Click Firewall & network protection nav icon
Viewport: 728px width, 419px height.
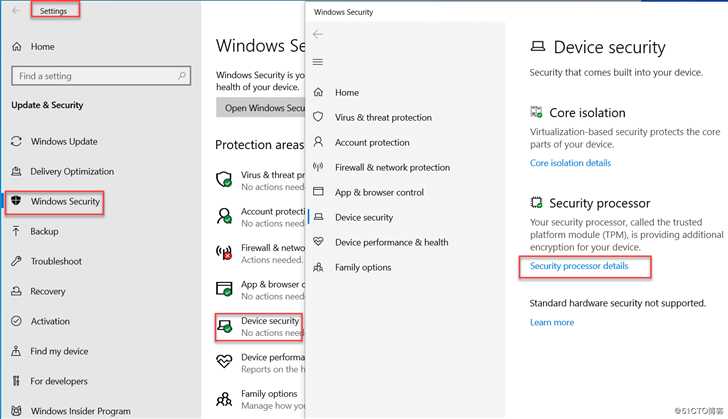click(x=318, y=167)
